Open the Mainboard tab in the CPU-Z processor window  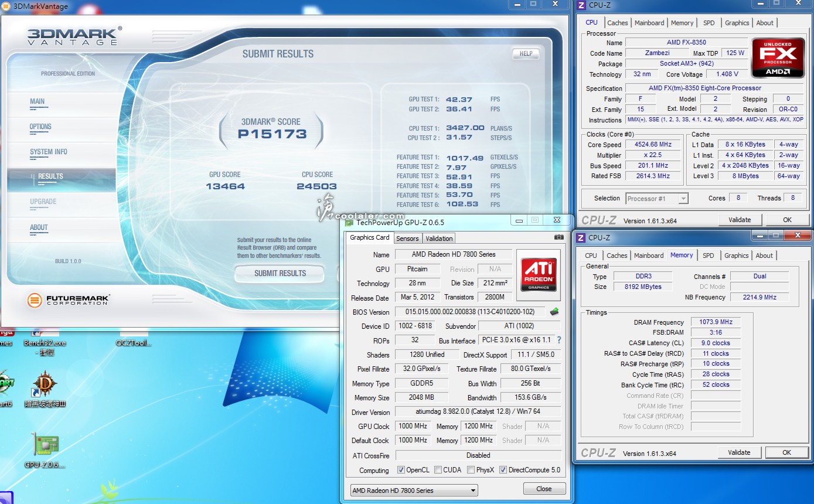(649, 23)
